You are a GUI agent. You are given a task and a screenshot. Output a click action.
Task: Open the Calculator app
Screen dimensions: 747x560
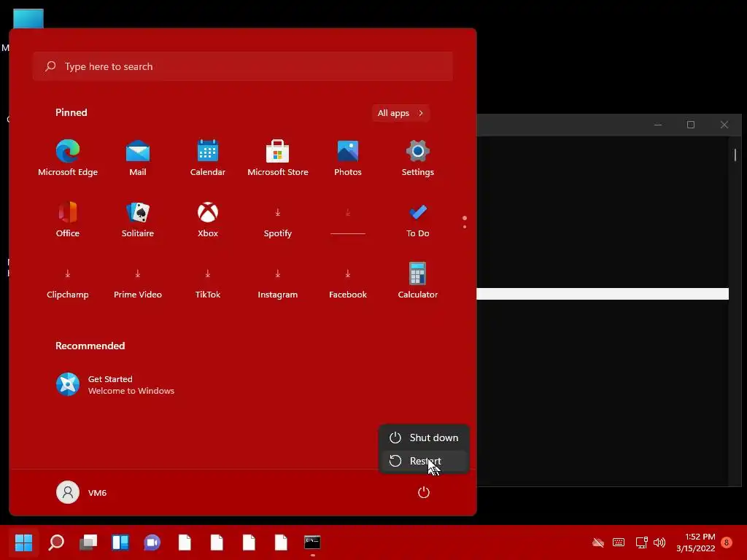pyautogui.click(x=418, y=281)
